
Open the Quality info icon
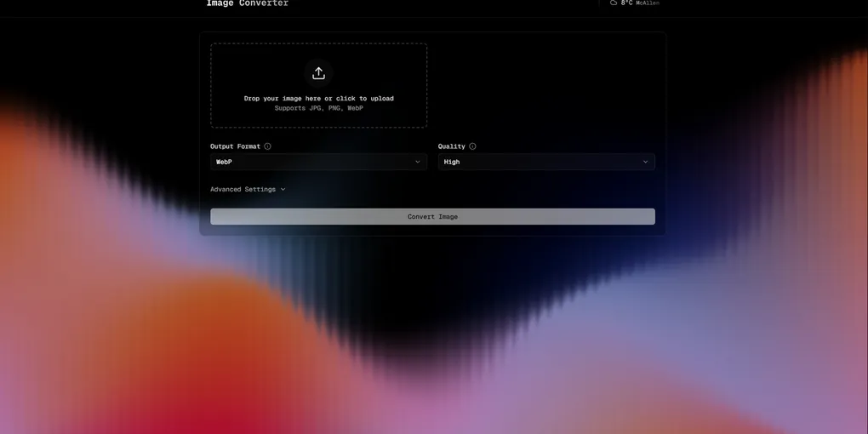[x=472, y=146]
